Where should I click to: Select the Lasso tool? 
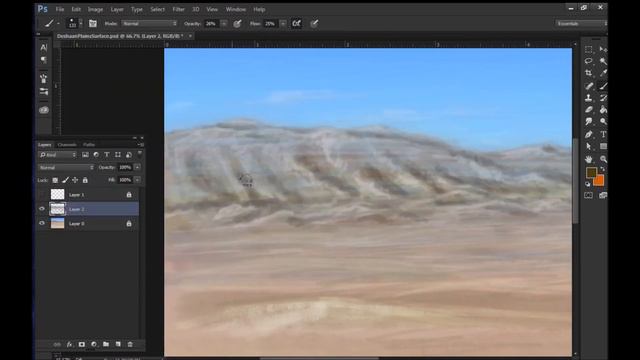click(x=589, y=61)
